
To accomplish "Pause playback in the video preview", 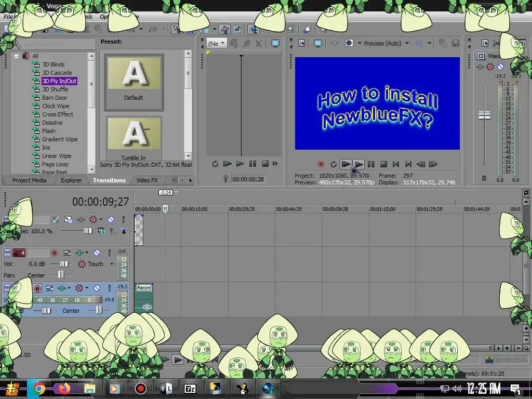I will (x=371, y=164).
